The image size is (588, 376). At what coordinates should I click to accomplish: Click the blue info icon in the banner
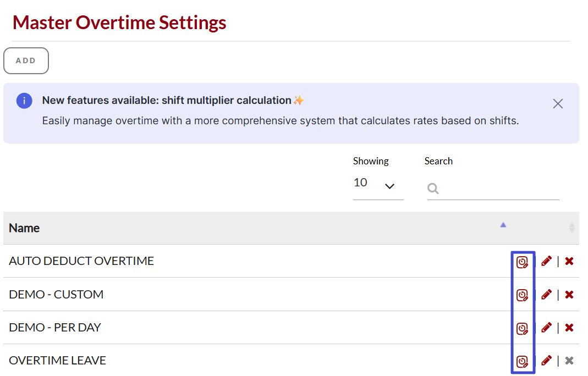pyautogui.click(x=24, y=101)
